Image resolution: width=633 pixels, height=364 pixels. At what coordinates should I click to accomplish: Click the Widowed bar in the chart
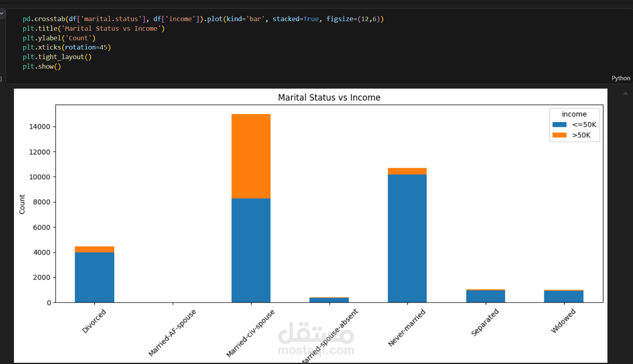(x=564, y=297)
